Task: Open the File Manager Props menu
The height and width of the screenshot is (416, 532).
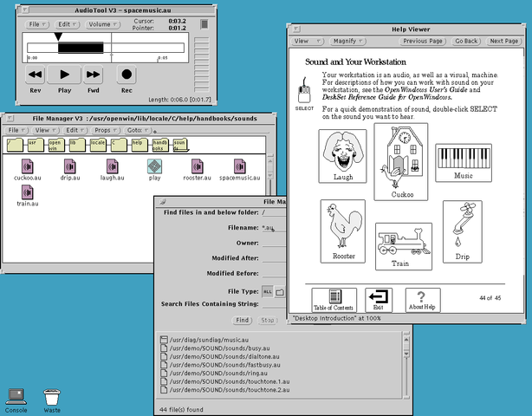Action: click(106, 130)
